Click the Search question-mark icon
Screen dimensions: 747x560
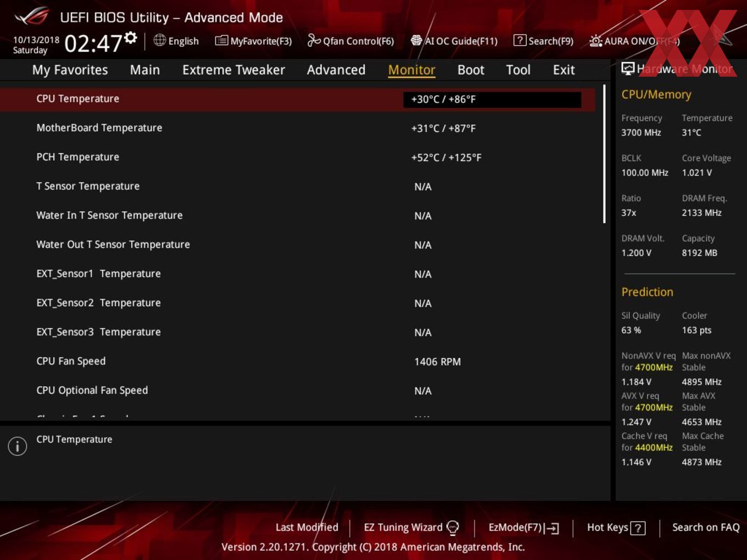[520, 40]
